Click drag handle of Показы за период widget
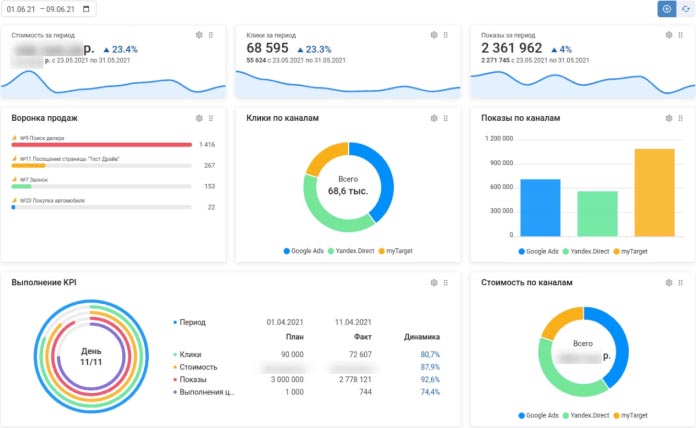The height and width of the screenshot is (428, 696). coord(680,35)
